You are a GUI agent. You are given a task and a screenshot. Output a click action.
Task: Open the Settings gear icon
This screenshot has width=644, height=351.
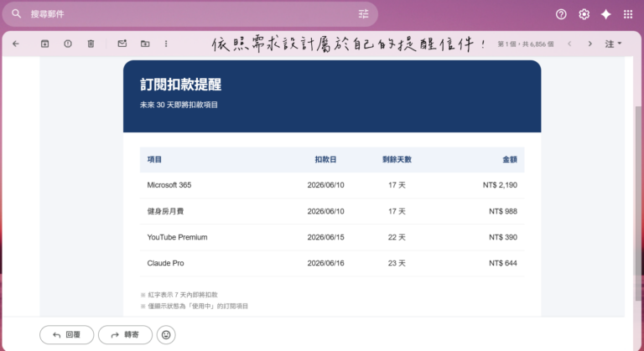pos(584,14)
